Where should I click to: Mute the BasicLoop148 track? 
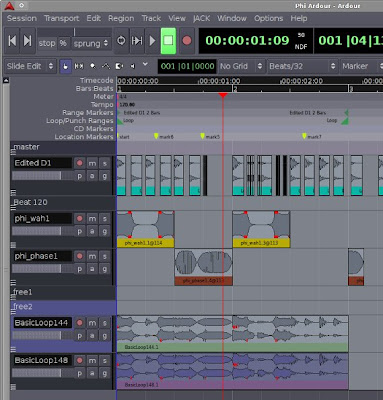[x=92, y=360]
